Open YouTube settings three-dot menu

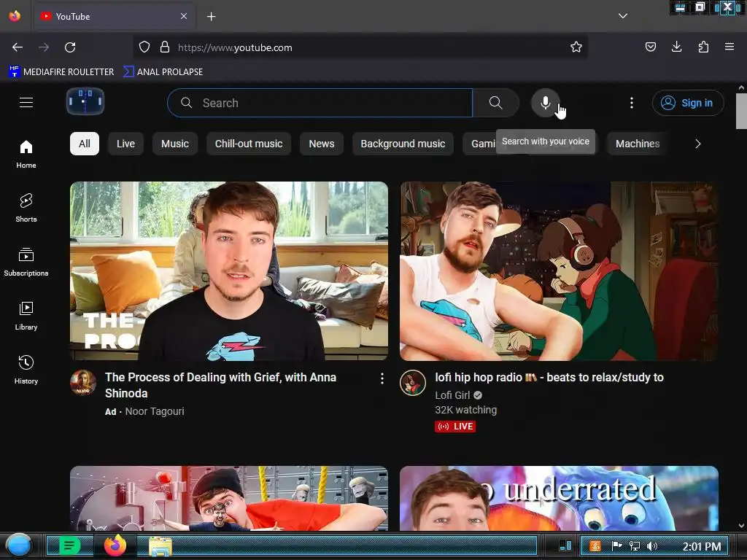pos(632,103)
